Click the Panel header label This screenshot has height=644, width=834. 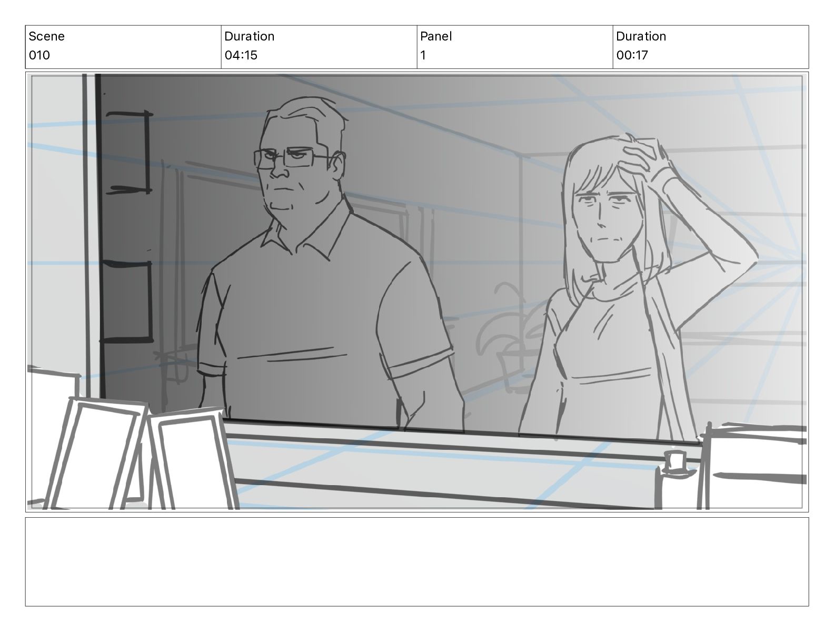point(436,36)
